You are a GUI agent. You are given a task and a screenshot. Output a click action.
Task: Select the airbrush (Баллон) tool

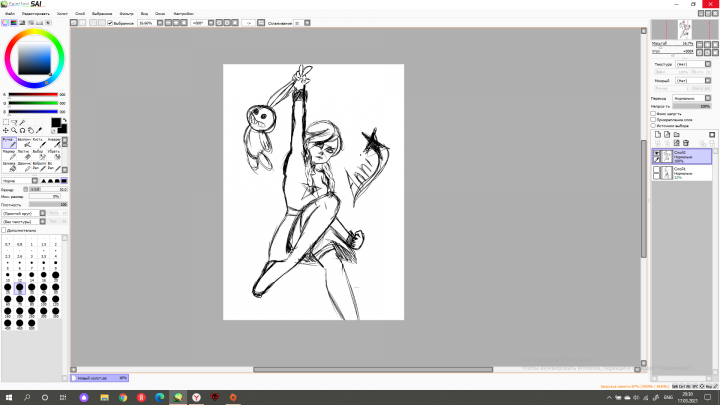click(24, 142)
